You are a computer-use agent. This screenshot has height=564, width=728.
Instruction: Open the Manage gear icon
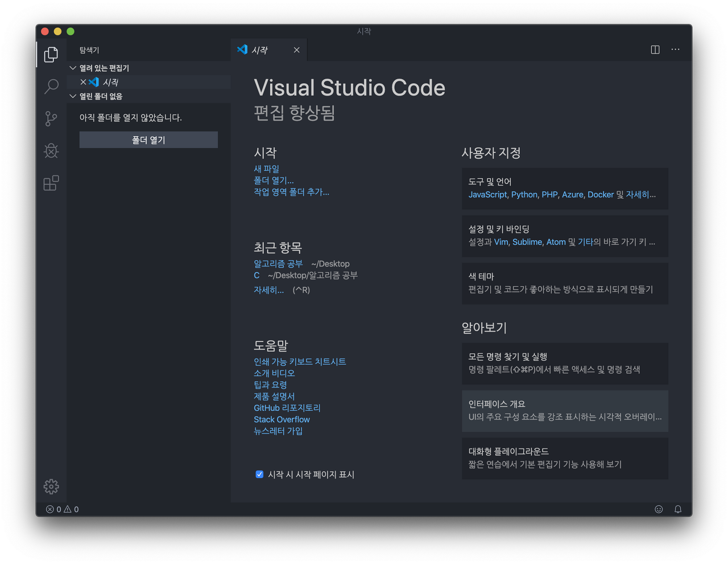[x=51, y=487]
